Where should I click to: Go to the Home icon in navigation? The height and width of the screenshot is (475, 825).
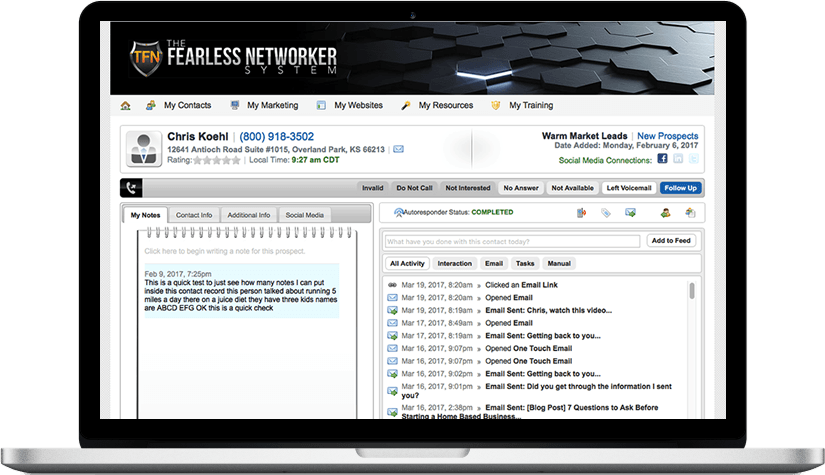[x=125, y=106]
